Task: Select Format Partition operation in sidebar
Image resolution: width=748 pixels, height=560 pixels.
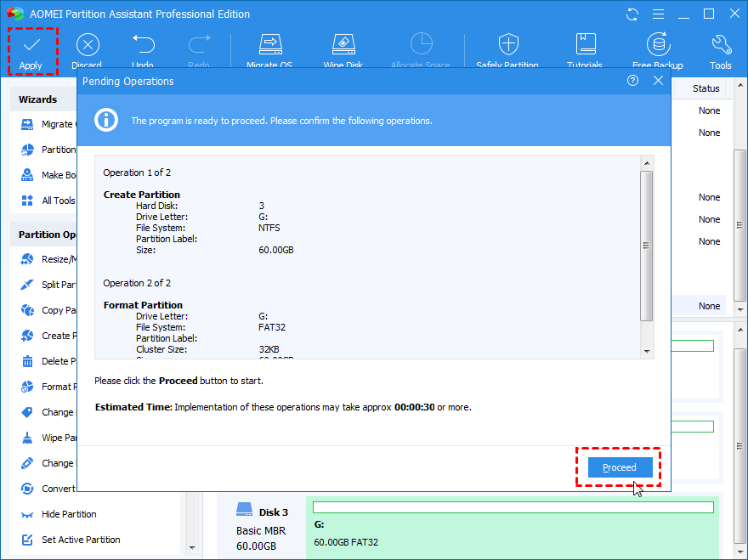Action: click(48, 387)
